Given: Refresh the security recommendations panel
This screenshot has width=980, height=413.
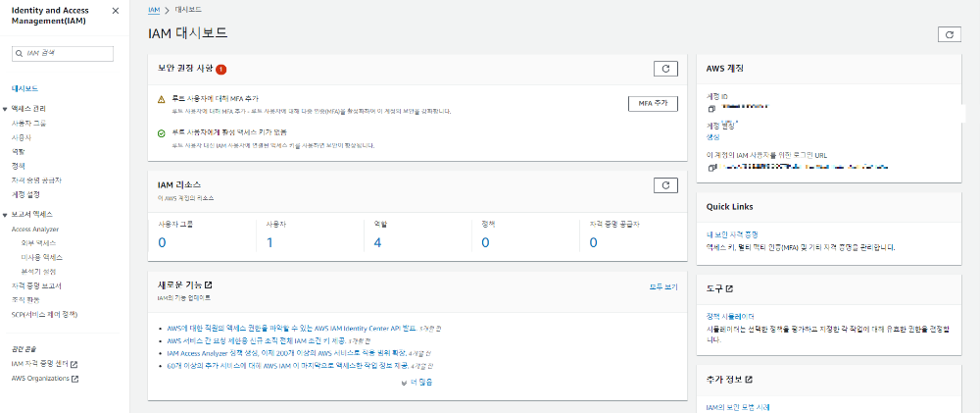Looking at the screenshot, I should click(665, 69).
